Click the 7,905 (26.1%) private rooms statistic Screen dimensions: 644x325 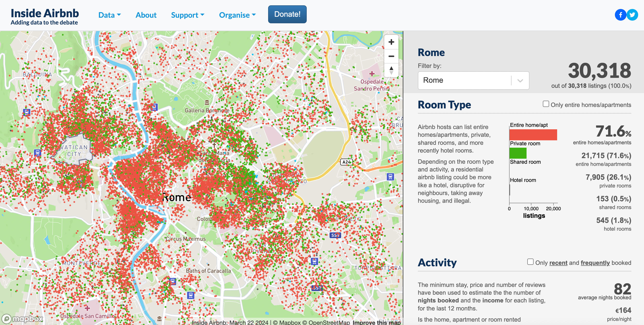pyautogui.click(x=608, y=177)
